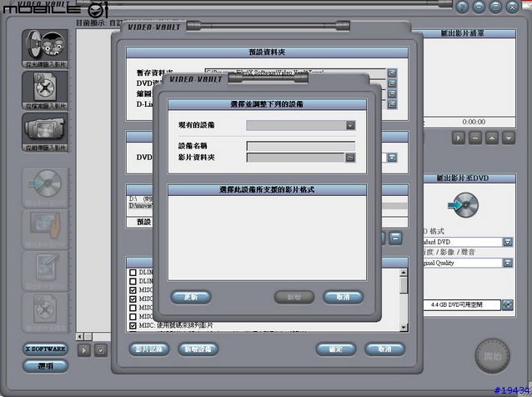Open the 現有的設備 device dropdown
This screenshot has height=397, width=532.
[350, 126]
